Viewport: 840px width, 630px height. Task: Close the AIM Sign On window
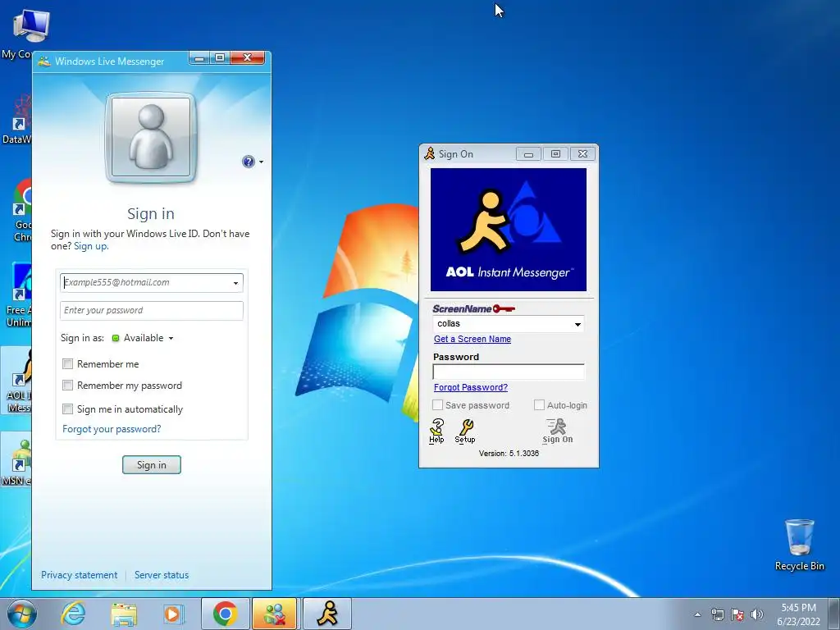point(583,154)
